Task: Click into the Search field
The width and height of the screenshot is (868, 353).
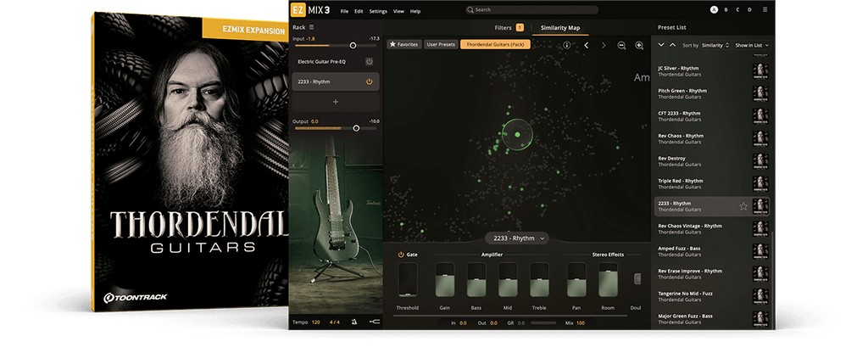Action: coord(531,10)
